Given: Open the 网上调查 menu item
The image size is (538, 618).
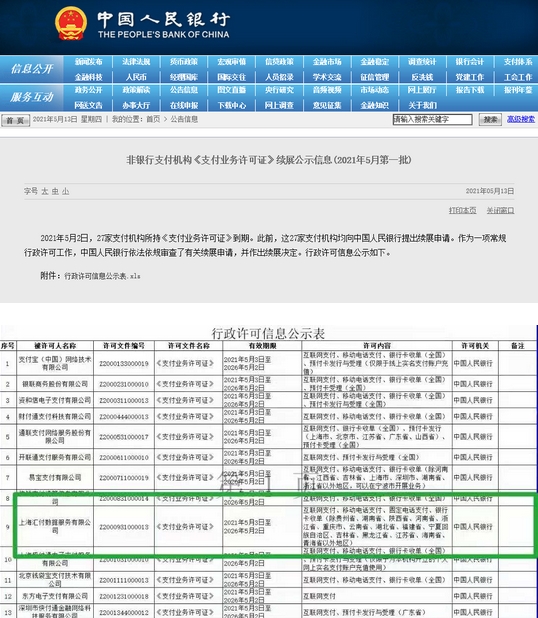Looking at the screenshot, I should [x=279, y=105].
